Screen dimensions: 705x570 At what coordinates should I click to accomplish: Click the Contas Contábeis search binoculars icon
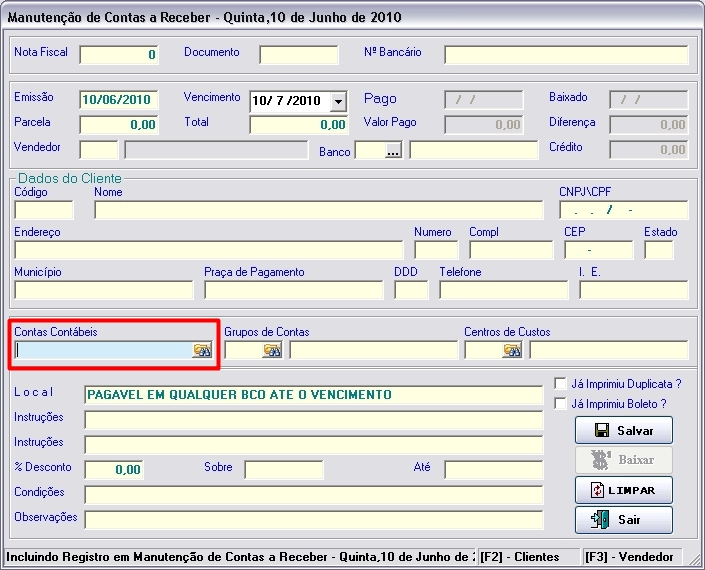pyautogui.click(x=202, y=350)
